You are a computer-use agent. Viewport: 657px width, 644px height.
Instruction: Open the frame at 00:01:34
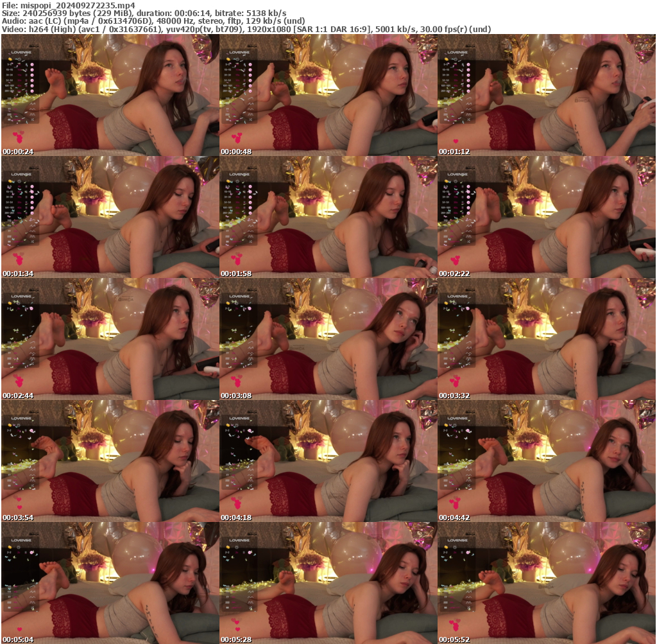click(x=110, y=218)
